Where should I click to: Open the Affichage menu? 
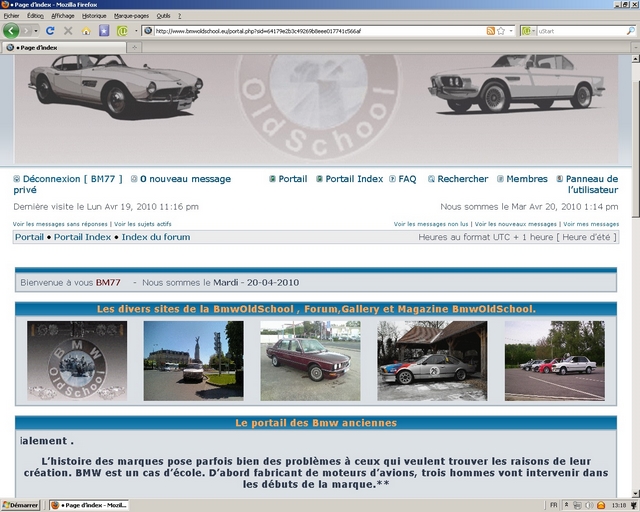[x=62, y=16]
